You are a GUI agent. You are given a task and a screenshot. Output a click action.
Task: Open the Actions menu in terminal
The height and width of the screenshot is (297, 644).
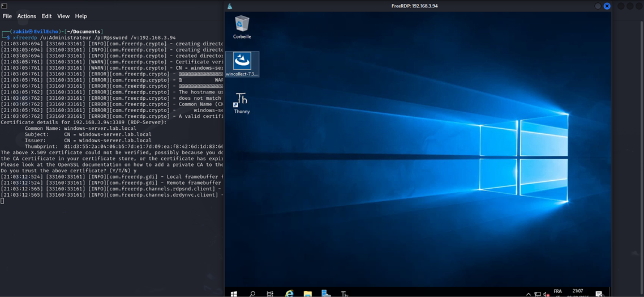tap(27, 16)
